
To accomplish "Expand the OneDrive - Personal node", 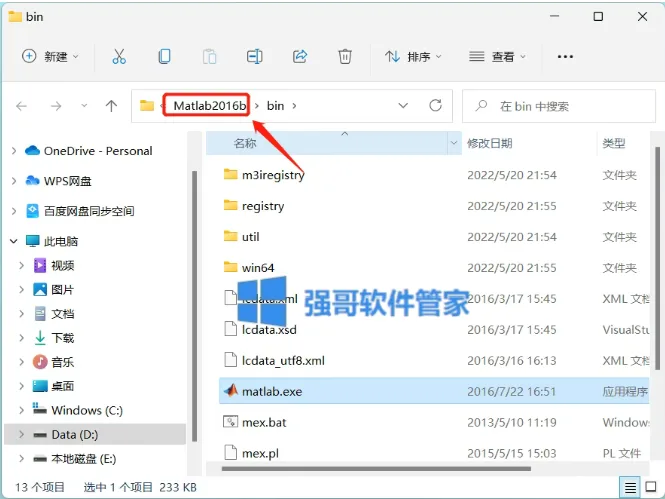I will click(x=14, y=151).
